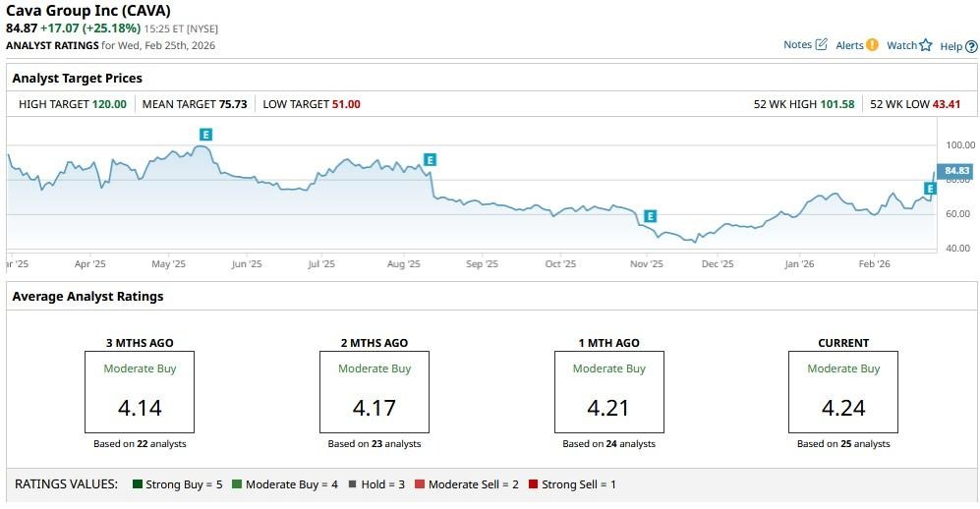Click the earnings E marker in November '25
Image resolution: width=980 pixels, height=509 pixels.
point(650,215)
